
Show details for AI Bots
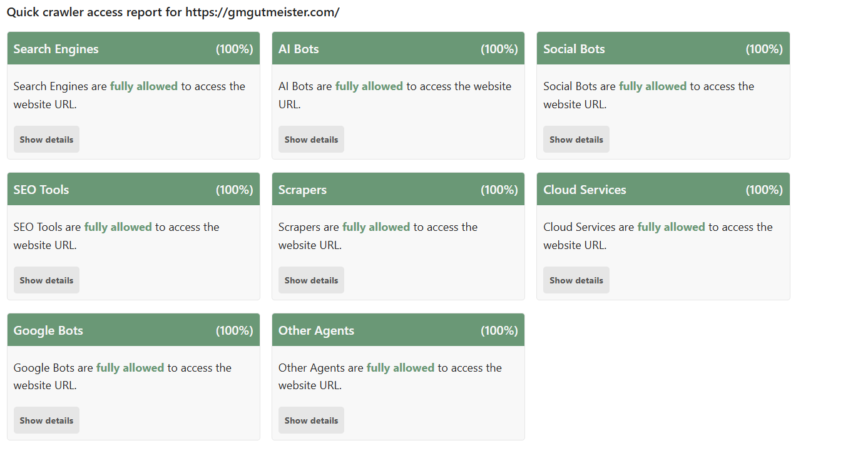(311, 140)
